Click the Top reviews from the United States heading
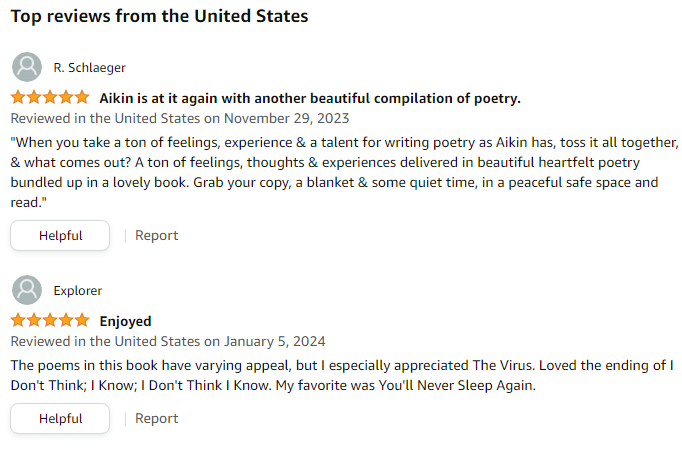This screenshot has height=455, width=682. pyautogui.click(x=160, y=17)
